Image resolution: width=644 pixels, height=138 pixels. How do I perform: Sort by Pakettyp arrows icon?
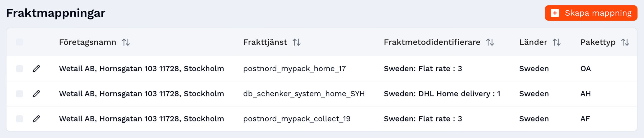(x=625, y=42)
